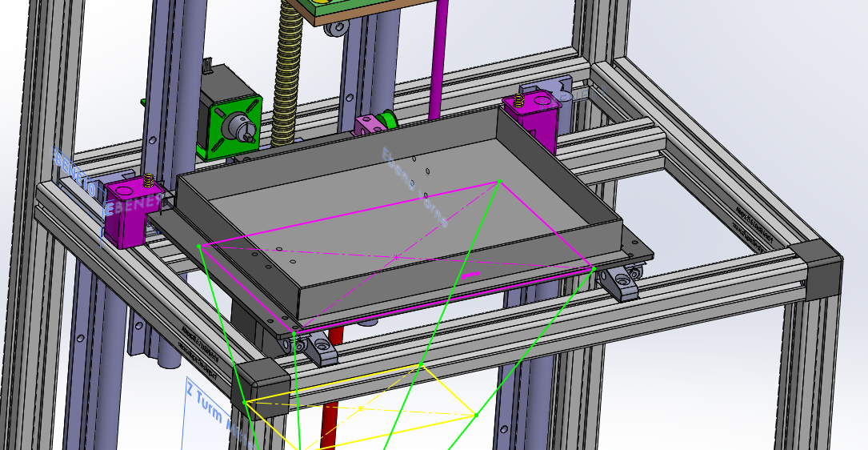Click the center point of yellow sketch
Viewport: 868px width, 450px height.
(x=361, y=408)
